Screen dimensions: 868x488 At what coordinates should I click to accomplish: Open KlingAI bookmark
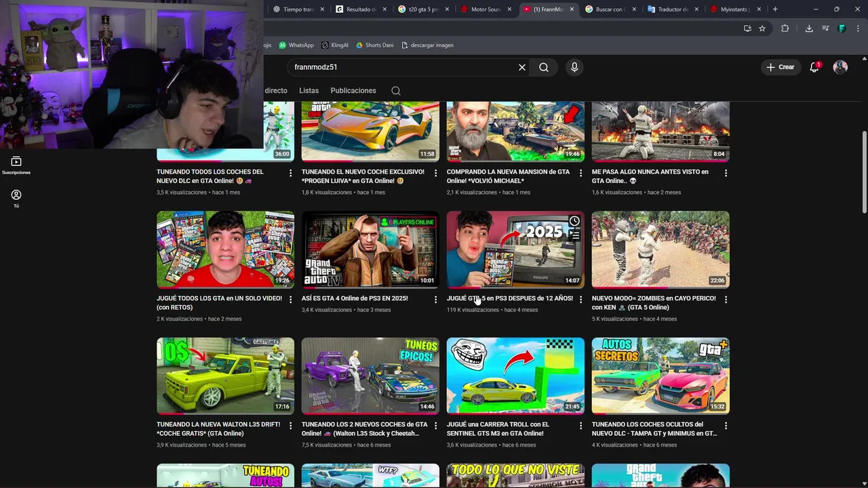tap(335, 45)
